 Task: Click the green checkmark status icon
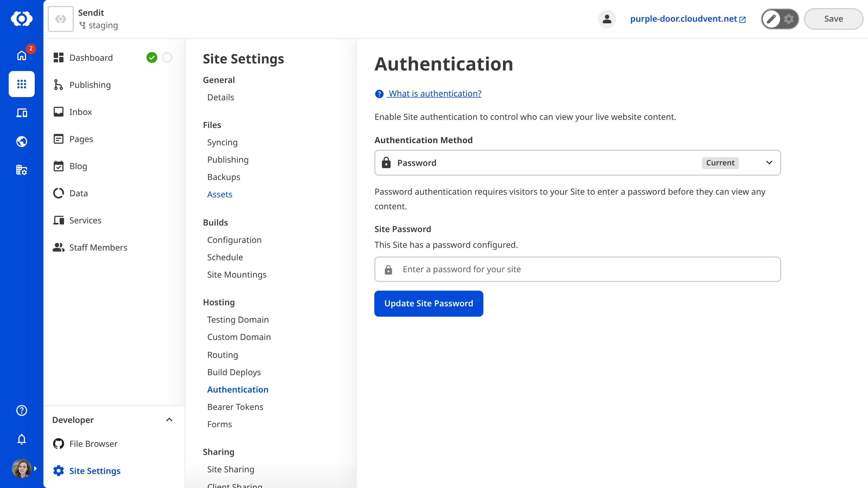(152, 57)
